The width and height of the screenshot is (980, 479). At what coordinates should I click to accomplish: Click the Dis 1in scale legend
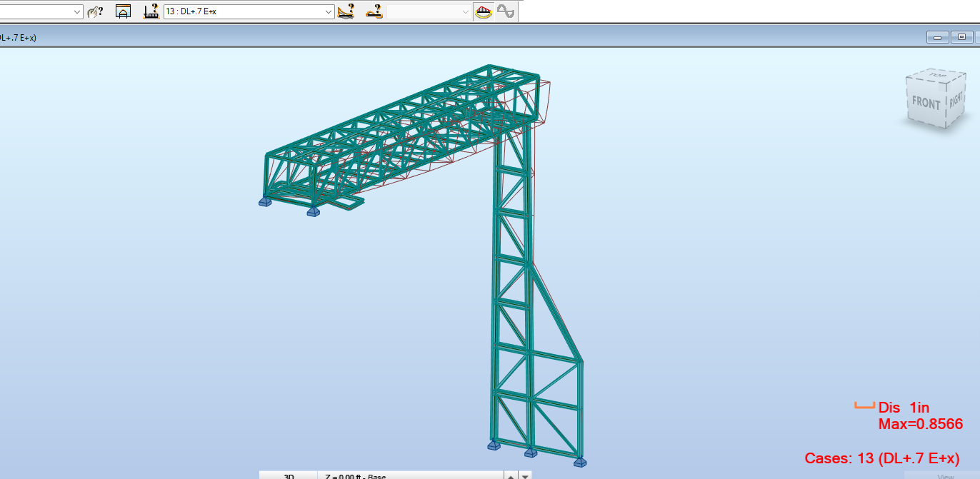pos(892,408)
